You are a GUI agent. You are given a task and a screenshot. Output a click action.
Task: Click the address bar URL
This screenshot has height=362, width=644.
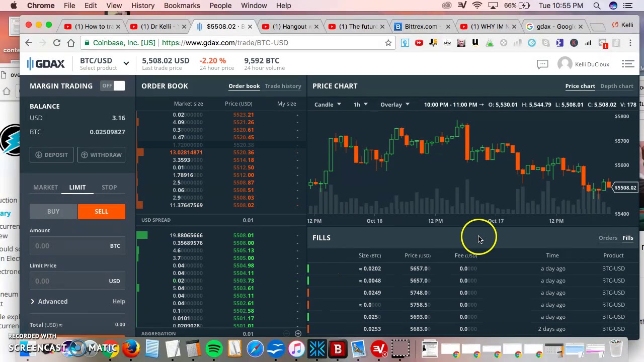225,43
